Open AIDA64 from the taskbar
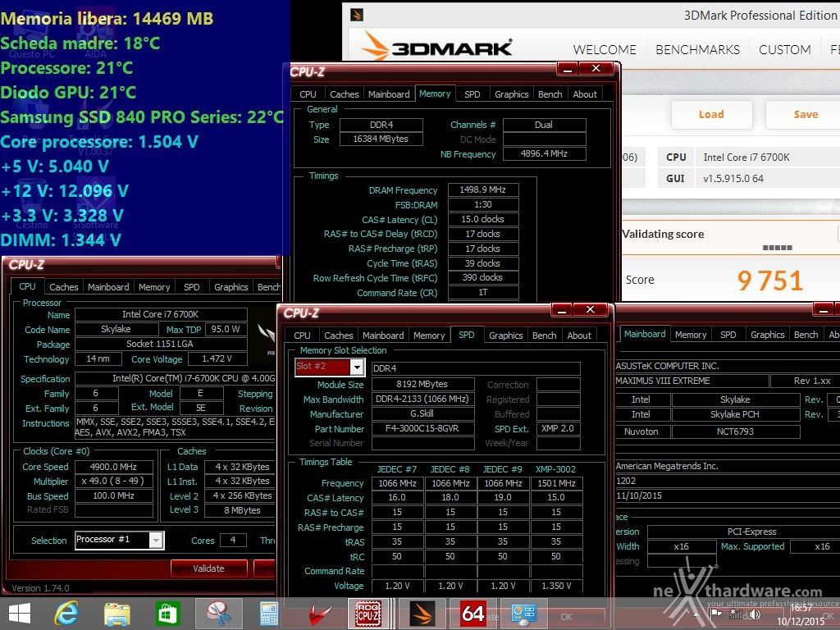This screenshot has width=840, height=630. 473,614
